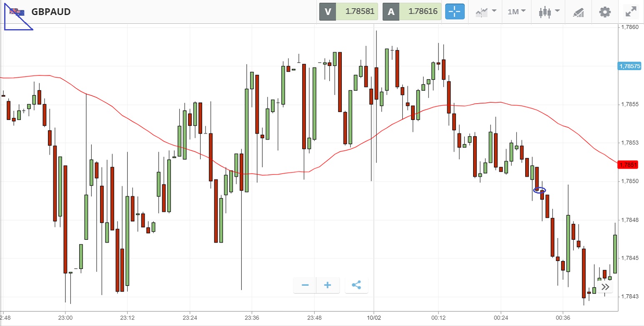Open the chart indicators dropdown
Image resolution: width=644 pixels, height=326 pixels.
486,12
